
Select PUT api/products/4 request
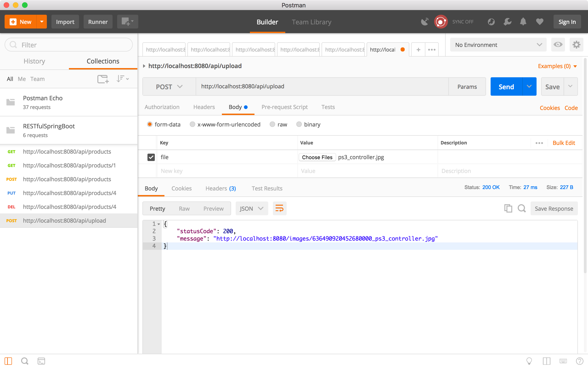click(69, 193)
